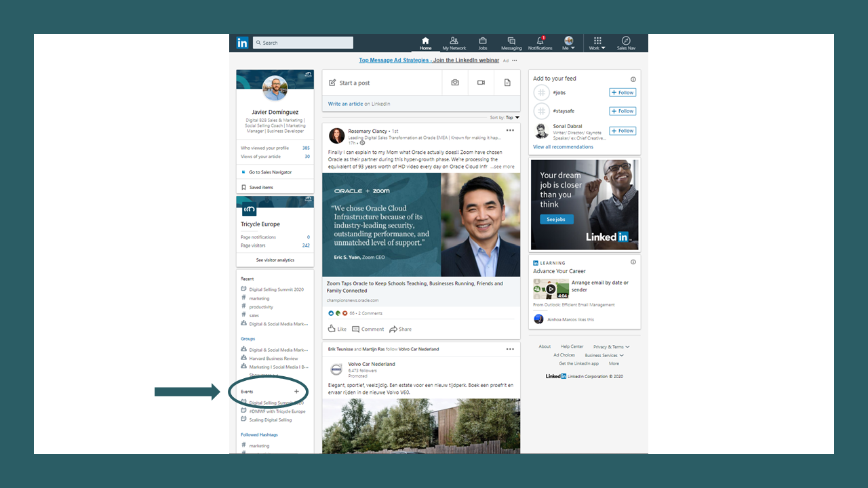Play the Arrange email video thumbnail
The width and height of the screenshot is (868, 488).
pos(551,289)
